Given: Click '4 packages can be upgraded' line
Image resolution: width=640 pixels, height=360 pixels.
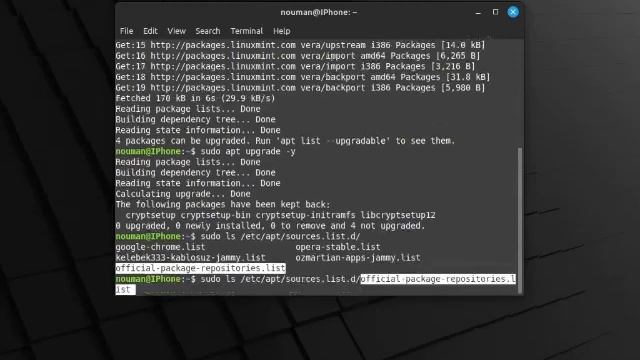Looking at the screenshot, I should (x=285, y=141).
